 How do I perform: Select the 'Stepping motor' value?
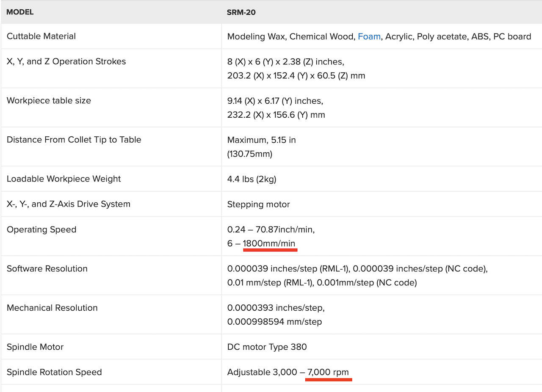tap(259, 204)
